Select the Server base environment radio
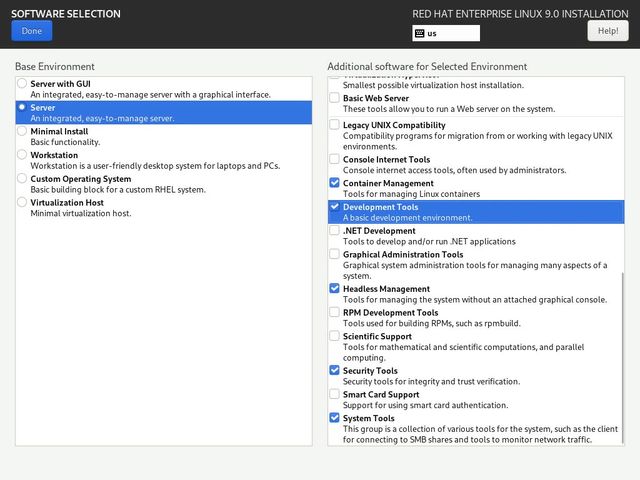This screenshot has height=480, width=640. [22, 107]
